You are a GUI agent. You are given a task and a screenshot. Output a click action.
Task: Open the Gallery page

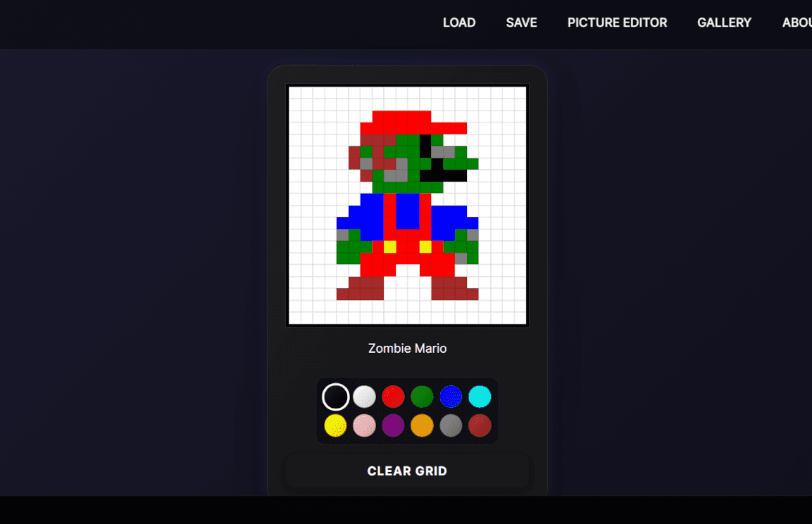pos(724,23)
